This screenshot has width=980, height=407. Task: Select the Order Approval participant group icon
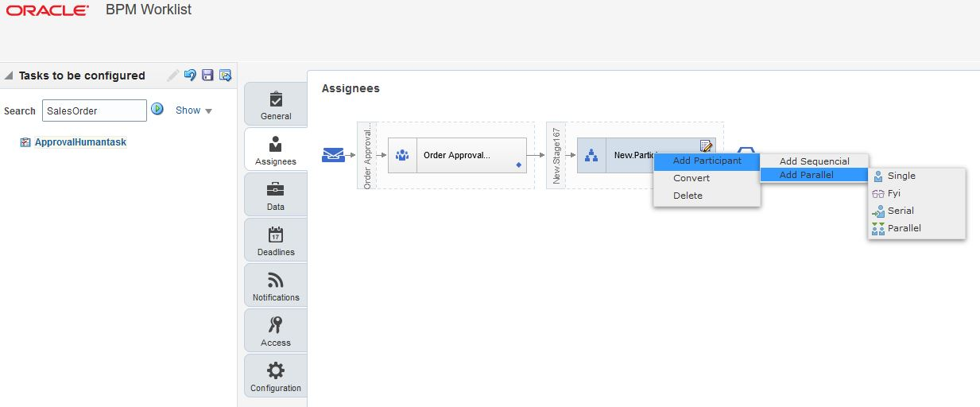[x=402, y=155]
